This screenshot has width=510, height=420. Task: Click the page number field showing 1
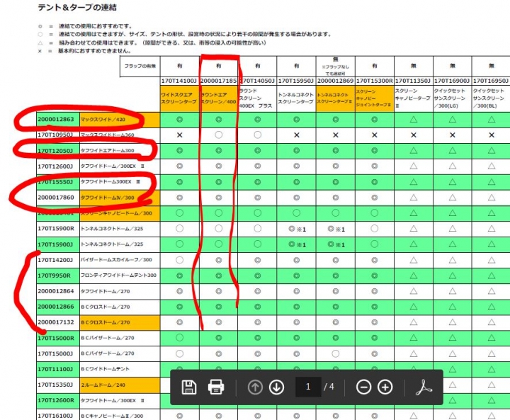coord(308,387)
